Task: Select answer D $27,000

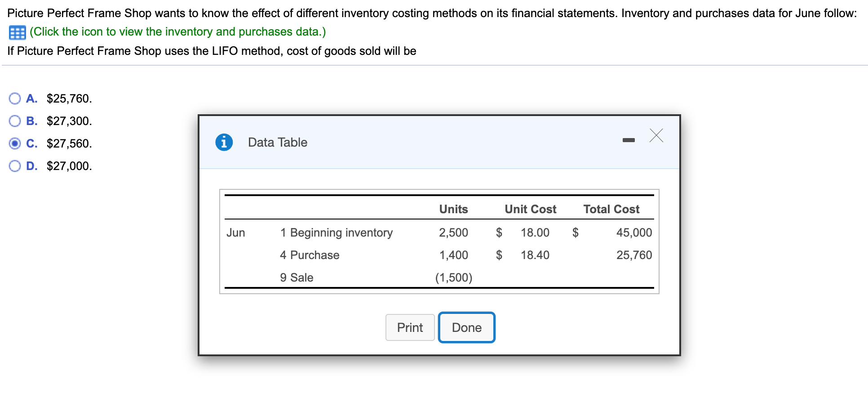Action: (x=15, y=166)
